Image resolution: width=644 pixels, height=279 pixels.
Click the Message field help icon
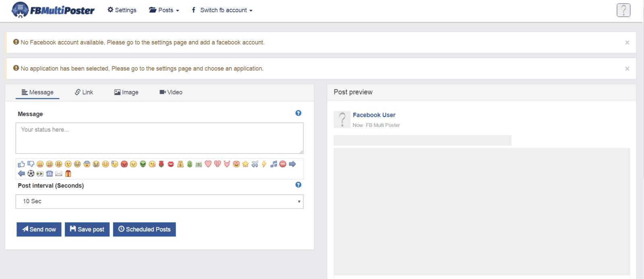[x=298, y=113]
